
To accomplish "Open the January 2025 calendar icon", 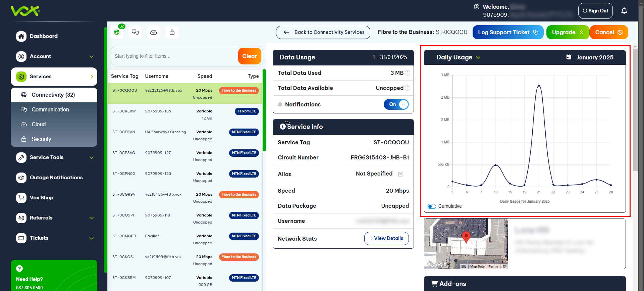I will pyautogui.click(x=569, y=57).
